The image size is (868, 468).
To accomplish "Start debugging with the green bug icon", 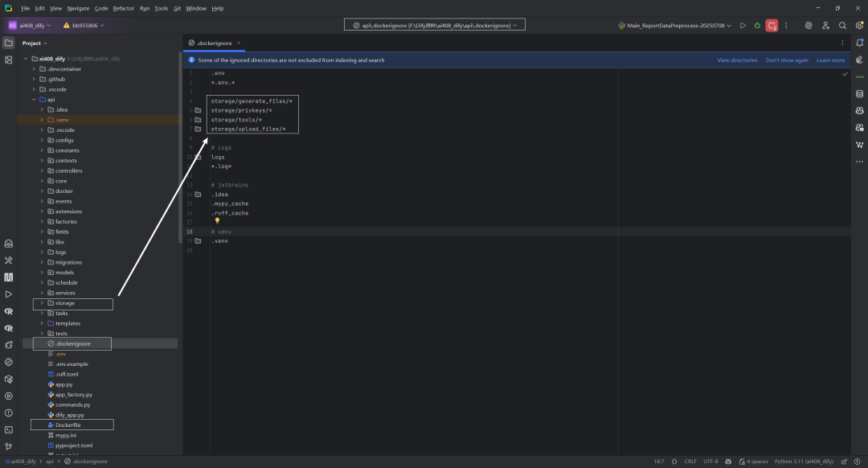I will [757, 26].
